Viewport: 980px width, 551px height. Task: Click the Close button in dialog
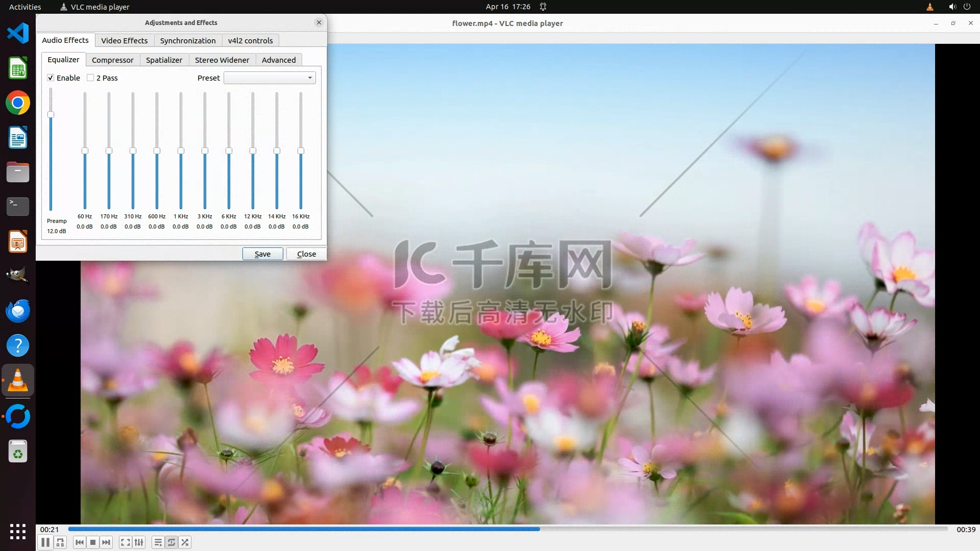(306, 254)
